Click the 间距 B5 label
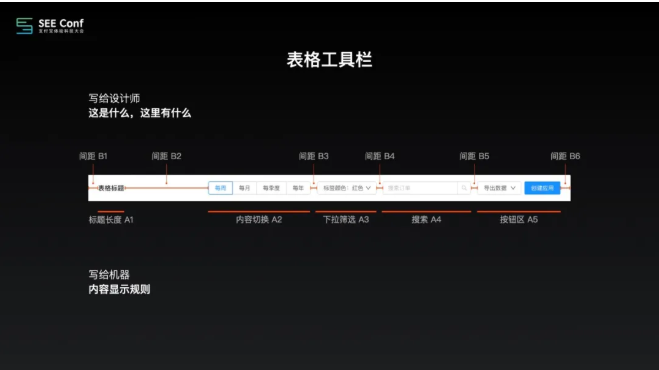The image size is (659, 370). 474,156
